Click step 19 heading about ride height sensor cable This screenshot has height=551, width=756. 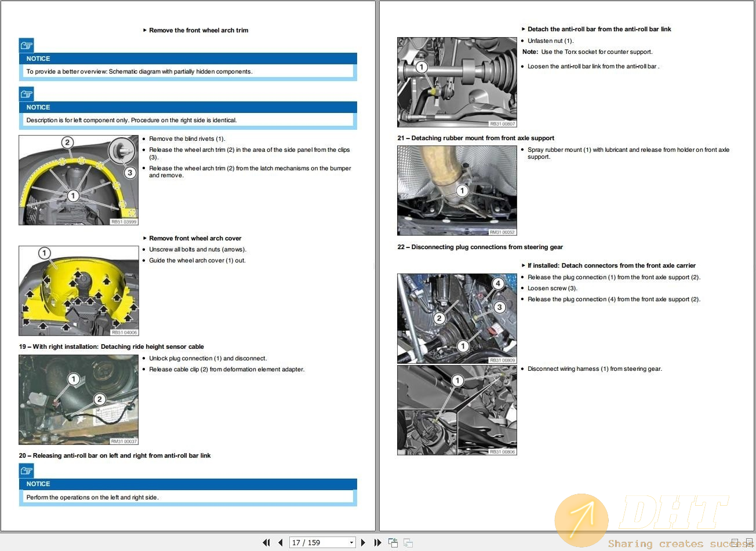[111, 346]
